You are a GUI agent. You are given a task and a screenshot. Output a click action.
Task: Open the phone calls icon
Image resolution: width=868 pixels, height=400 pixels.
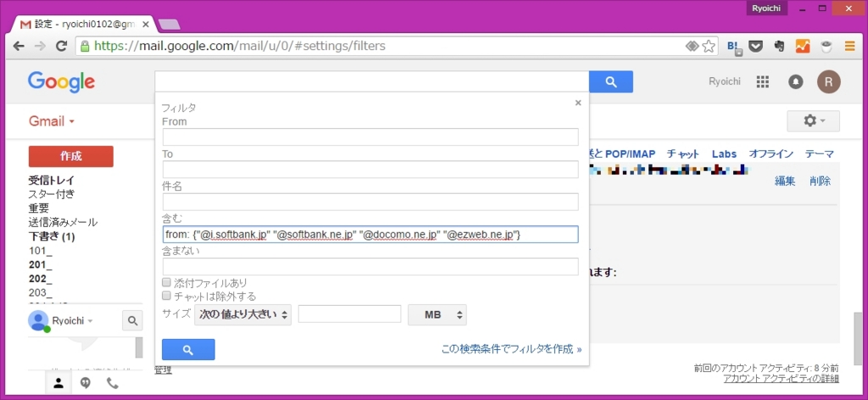click(x=113, y=383)
